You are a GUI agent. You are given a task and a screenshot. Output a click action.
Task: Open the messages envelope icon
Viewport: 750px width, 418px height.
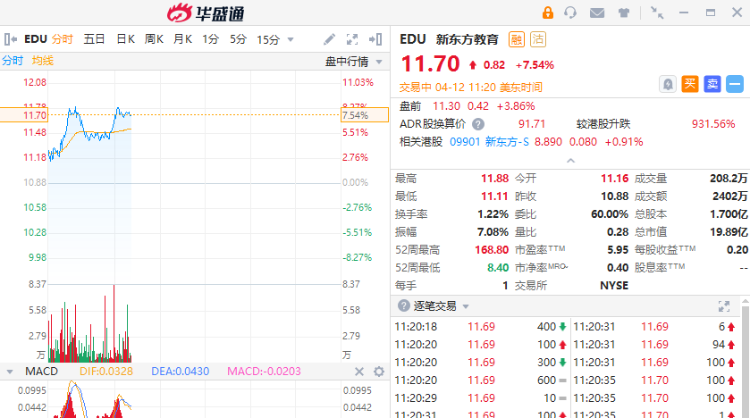click(597, 13)
